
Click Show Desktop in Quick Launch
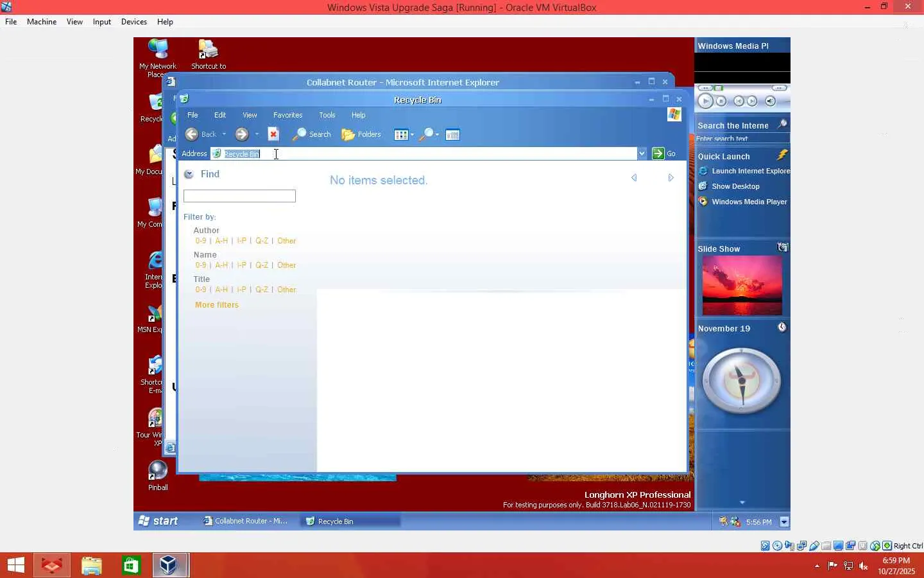pos(729,186)
